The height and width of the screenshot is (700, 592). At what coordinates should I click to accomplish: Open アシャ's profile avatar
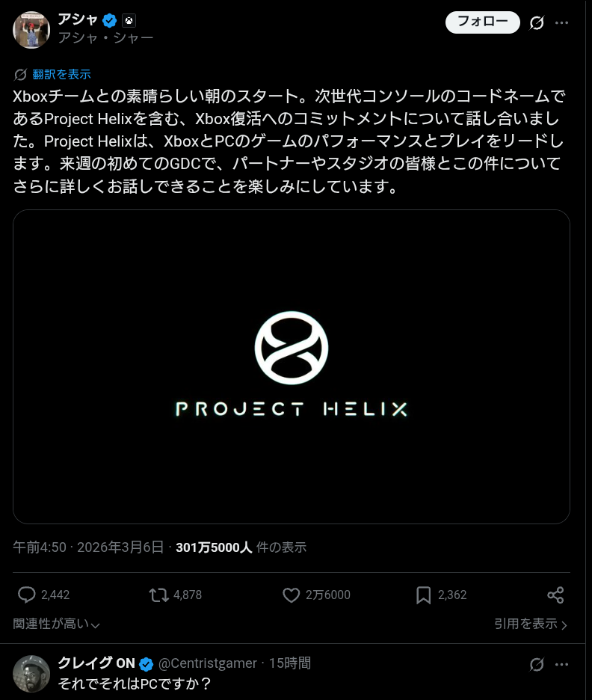tap(31, 30)
